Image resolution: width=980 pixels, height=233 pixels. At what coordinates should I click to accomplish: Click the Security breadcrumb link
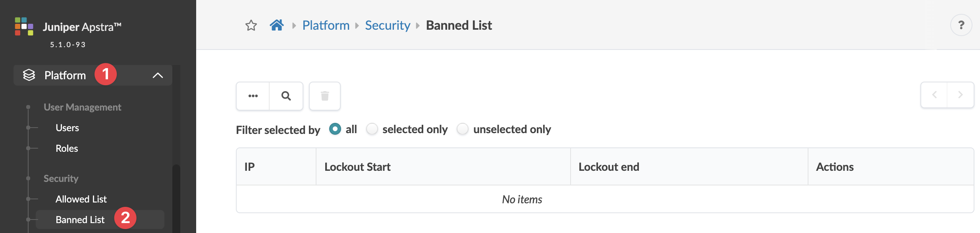coord(388,26)
